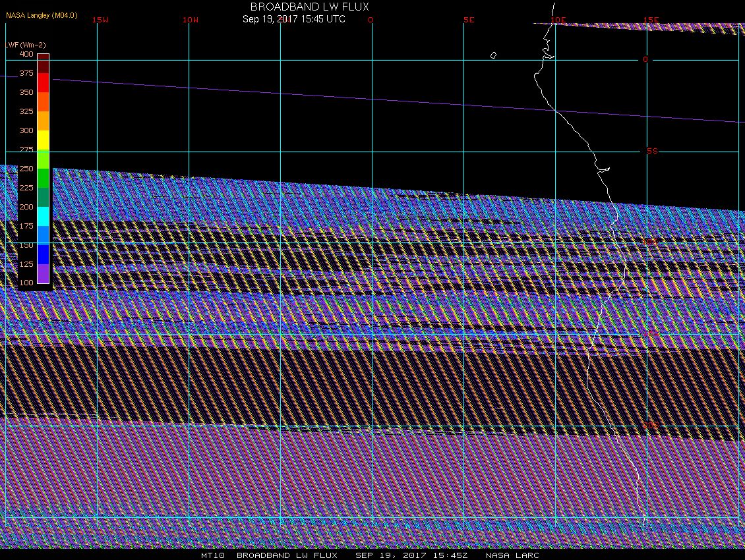Image resolution: width=745 pixels, height=560 pixels.
Task: Click the 15E longitude label
Action: click(652, 20)
